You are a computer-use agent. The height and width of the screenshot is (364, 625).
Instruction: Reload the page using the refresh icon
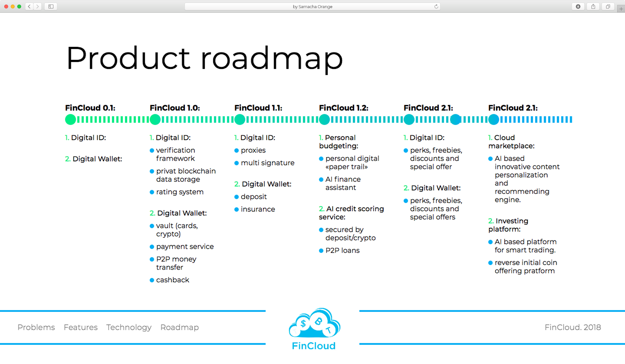pyautogui.click(x=436, y=7)
